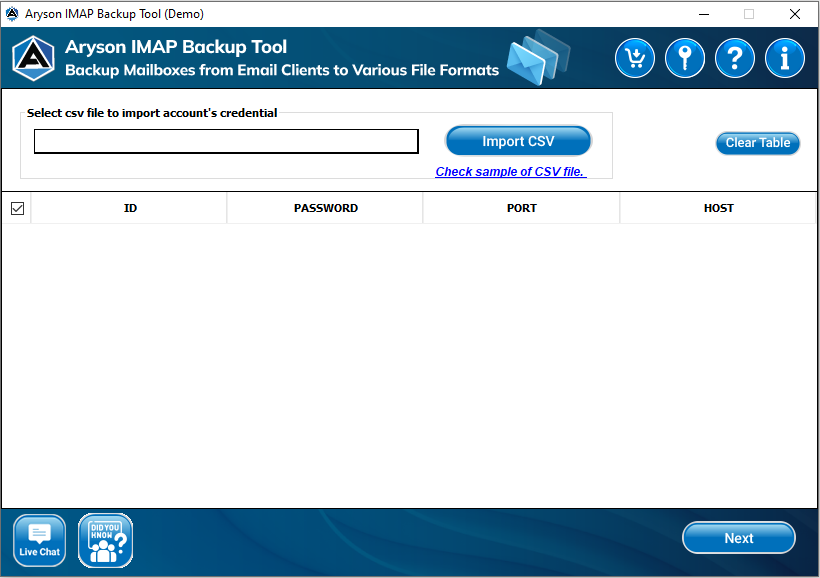Click the title bar app icon
The height and width of the screenshot is (578, 820).
[12, 14]
